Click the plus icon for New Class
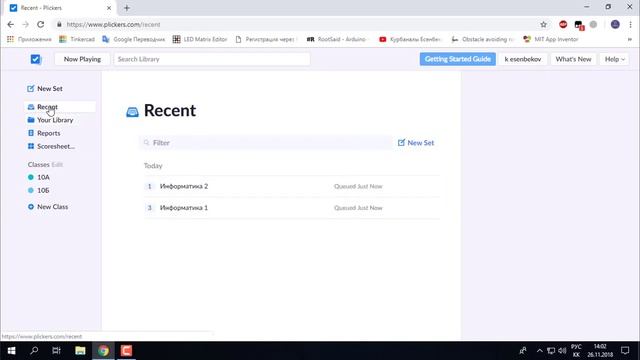The image size is (640, 360). click(31, 207)
